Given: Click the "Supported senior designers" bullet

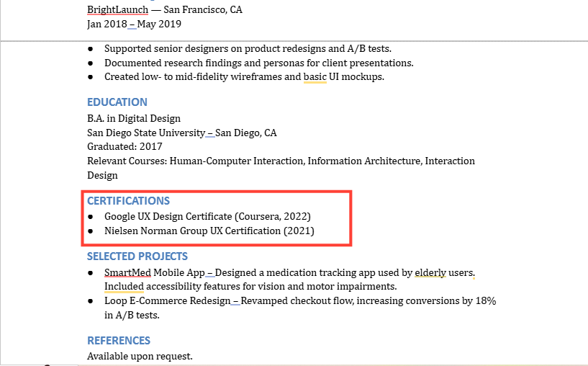Looking at the screenshot, I should pyautogui.click(x=248, y=49).
